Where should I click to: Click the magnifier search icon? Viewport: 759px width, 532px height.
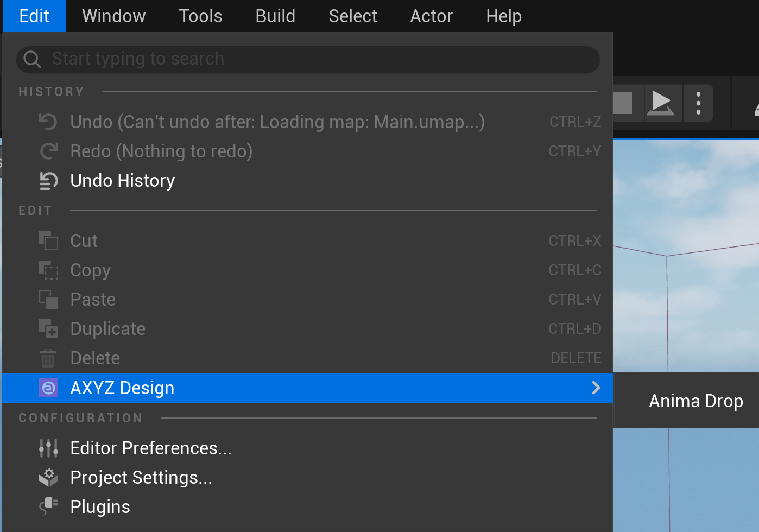[x=32, y=59]
